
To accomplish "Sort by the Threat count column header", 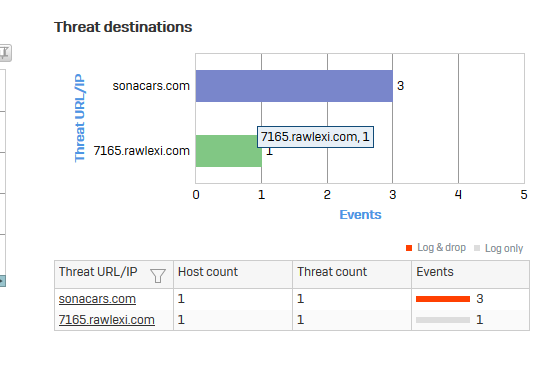I will point(332,272).
